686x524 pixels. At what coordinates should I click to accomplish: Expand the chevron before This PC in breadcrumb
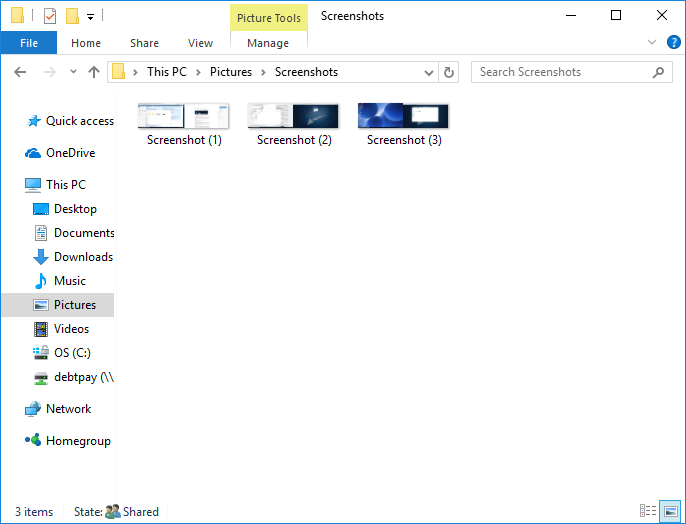tap(136, 72)
